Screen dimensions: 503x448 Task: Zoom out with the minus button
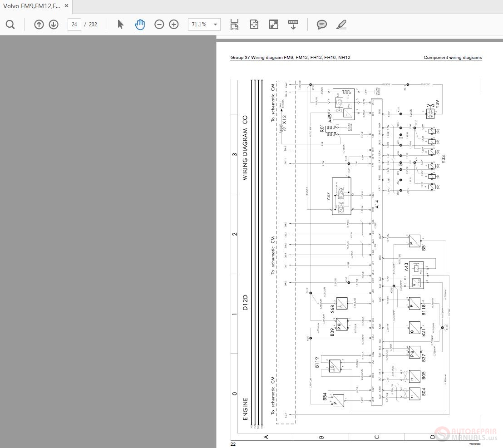tap(159, 25)
